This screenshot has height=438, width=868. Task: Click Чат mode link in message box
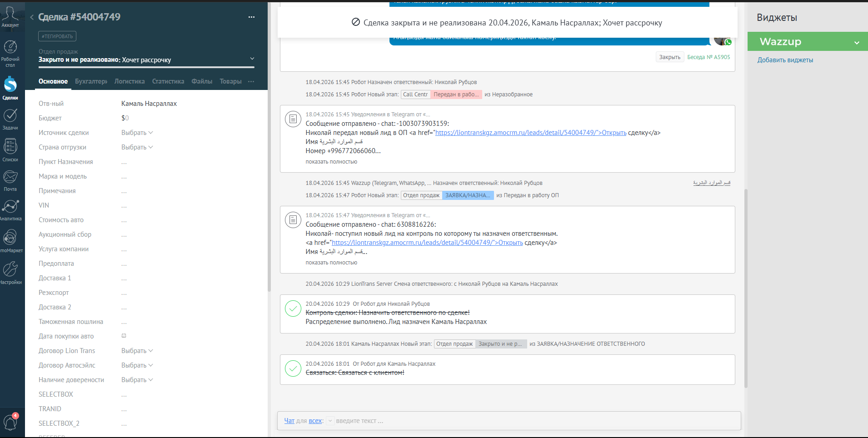click(x=289, y=421)
